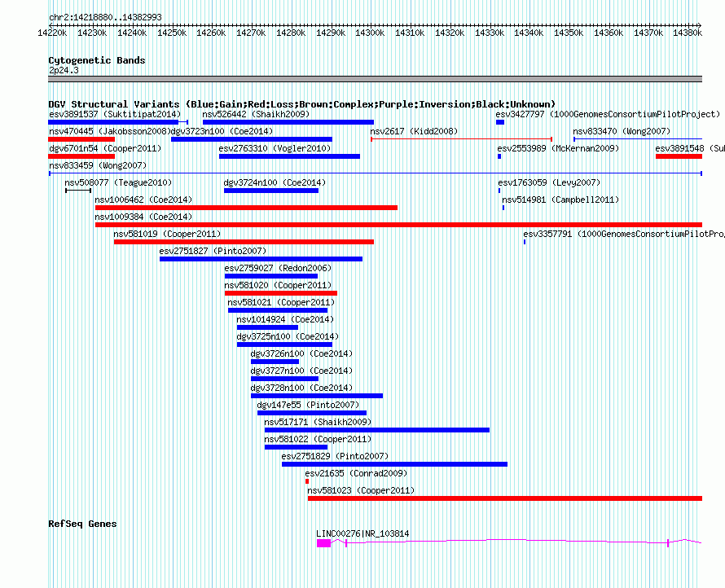The height and width of the screenshot is (588, 725).
Task: Click the black nsv508077 unknown-type bar
Action: (78, 191)
